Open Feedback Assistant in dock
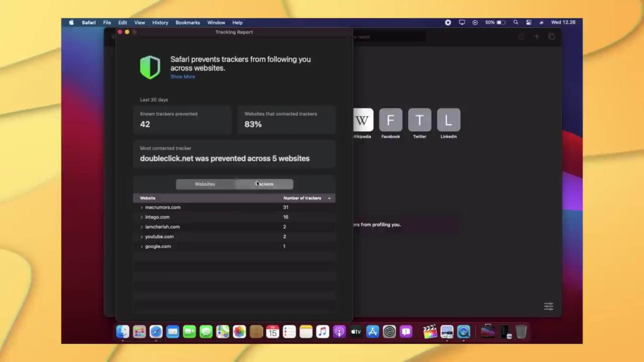This screenshot has height=362, width=644. pos(406,332)
